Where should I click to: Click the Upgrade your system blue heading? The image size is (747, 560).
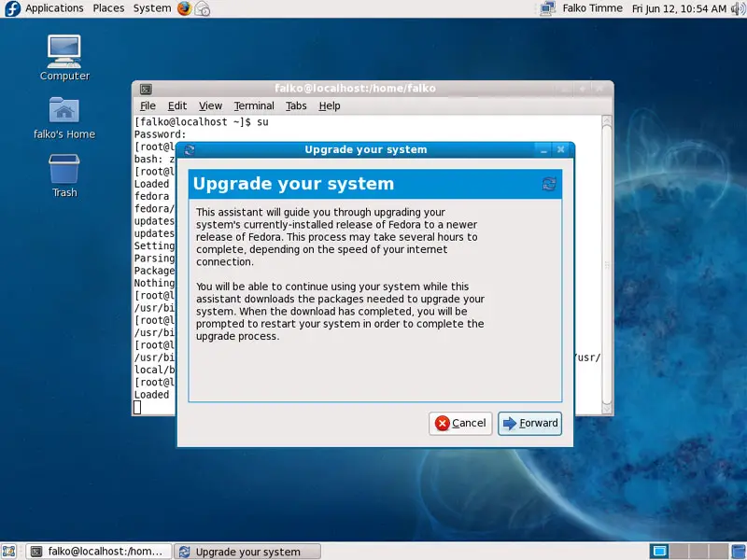[293, 184]
